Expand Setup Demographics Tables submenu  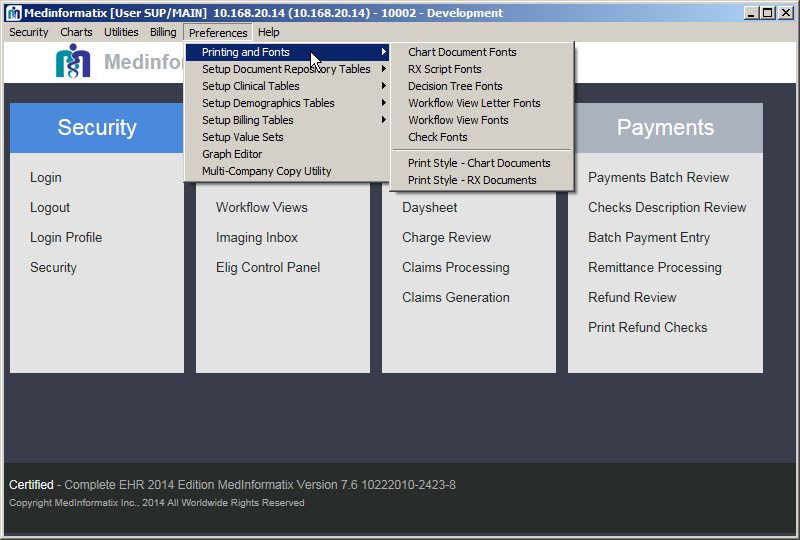287,103
